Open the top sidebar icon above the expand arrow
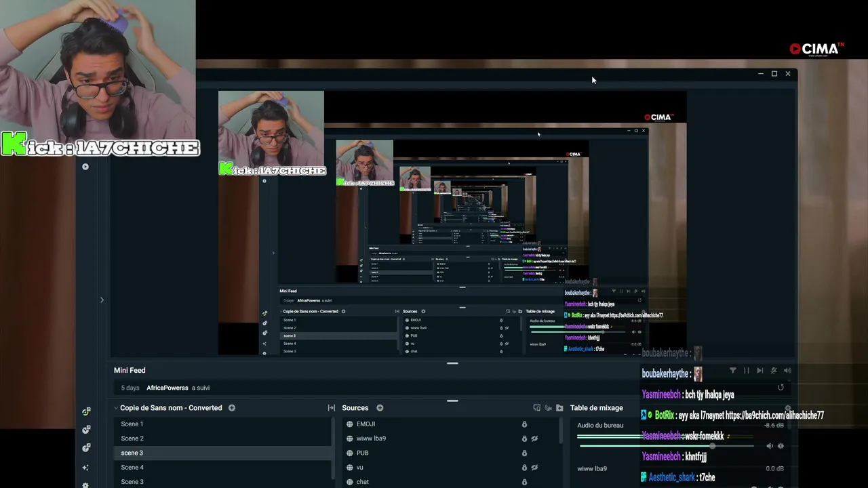Image resolution: width=868 pixels, height=488 pixels. [85, 167]
